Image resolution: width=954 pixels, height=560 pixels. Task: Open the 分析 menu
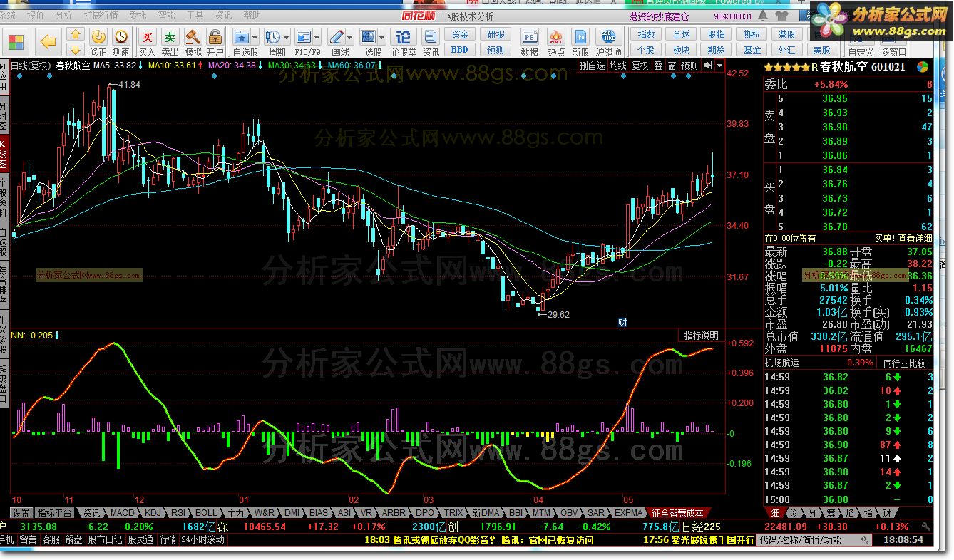[x=63, y=15]
